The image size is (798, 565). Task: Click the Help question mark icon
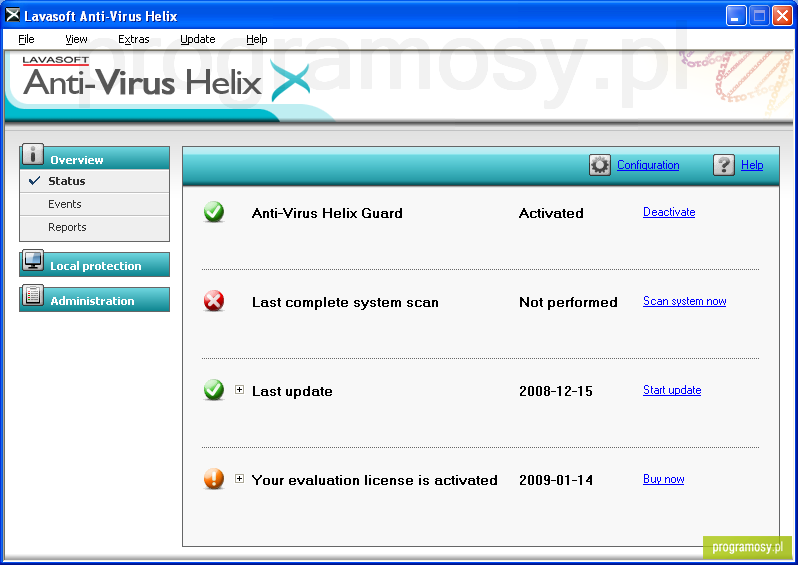[x=724, y=165]
